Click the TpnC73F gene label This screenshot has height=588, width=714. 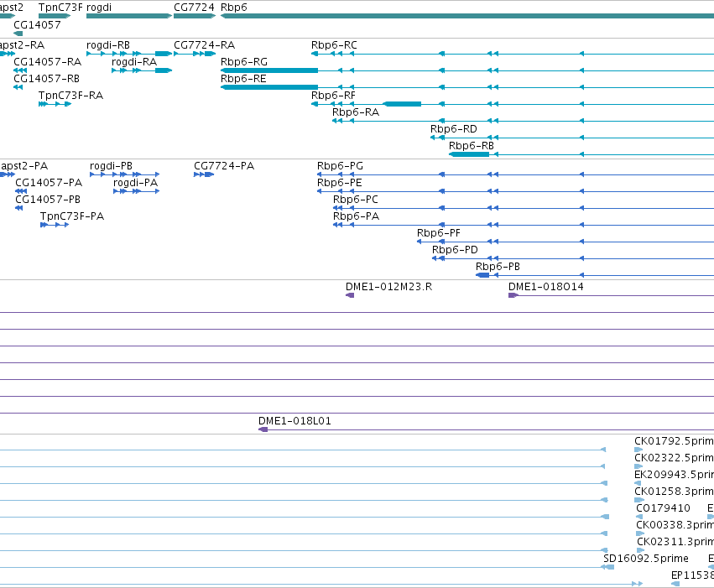60,8
